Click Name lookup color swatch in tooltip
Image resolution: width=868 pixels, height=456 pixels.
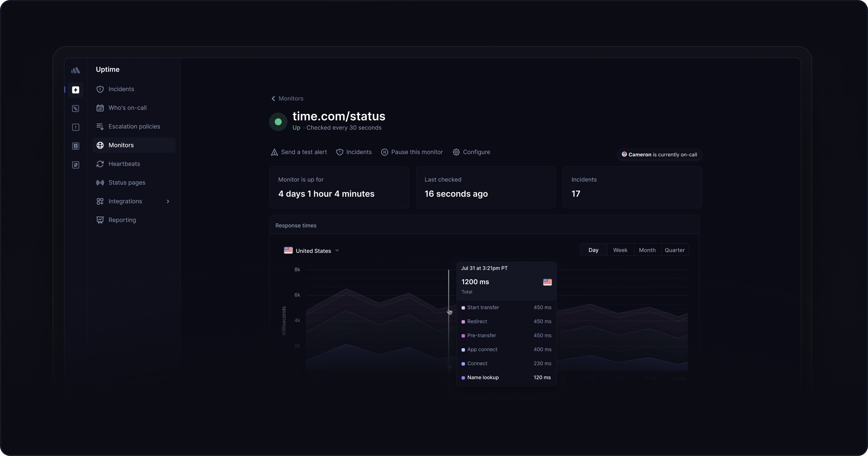point(463,378)
